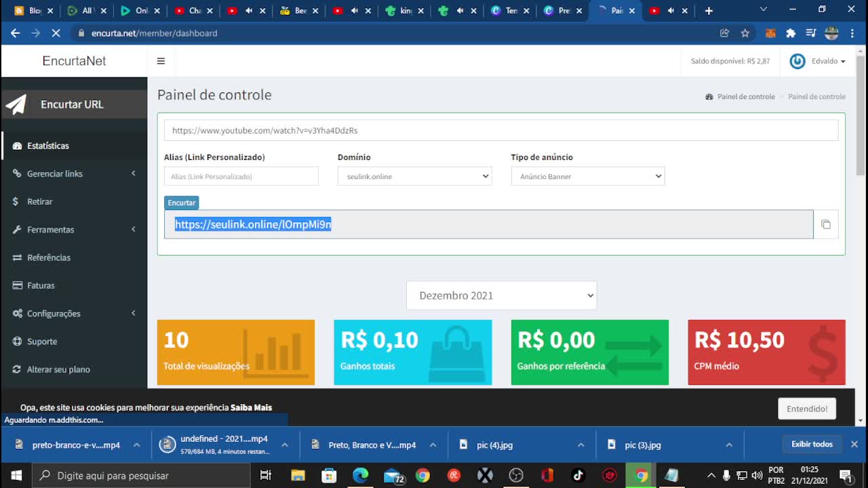The image size is (868, 488).
Task: Click the R$ 10,50 CPM médio card
Action: pos(766,352)
